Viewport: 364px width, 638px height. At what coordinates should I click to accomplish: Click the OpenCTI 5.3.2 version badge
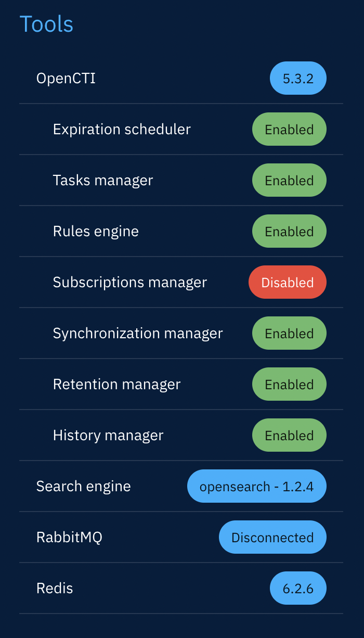tap(298, 78)
